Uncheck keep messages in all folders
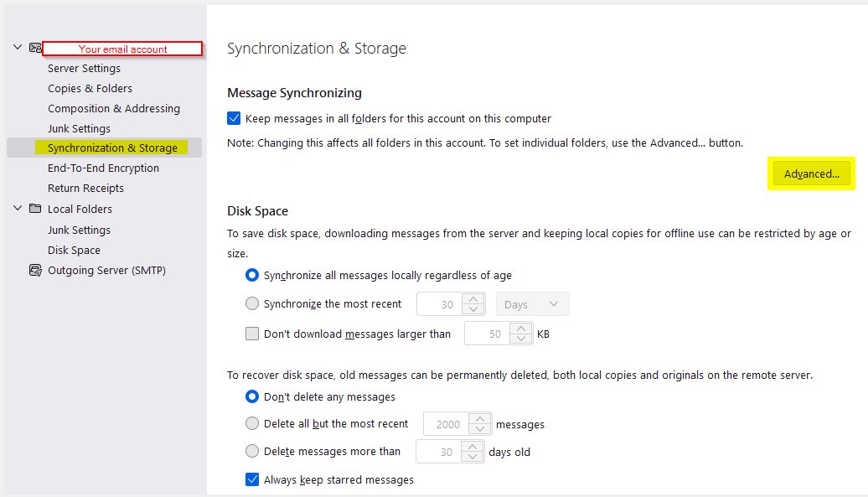The height and width of the screenshot is (497, 868). [234, 118]
